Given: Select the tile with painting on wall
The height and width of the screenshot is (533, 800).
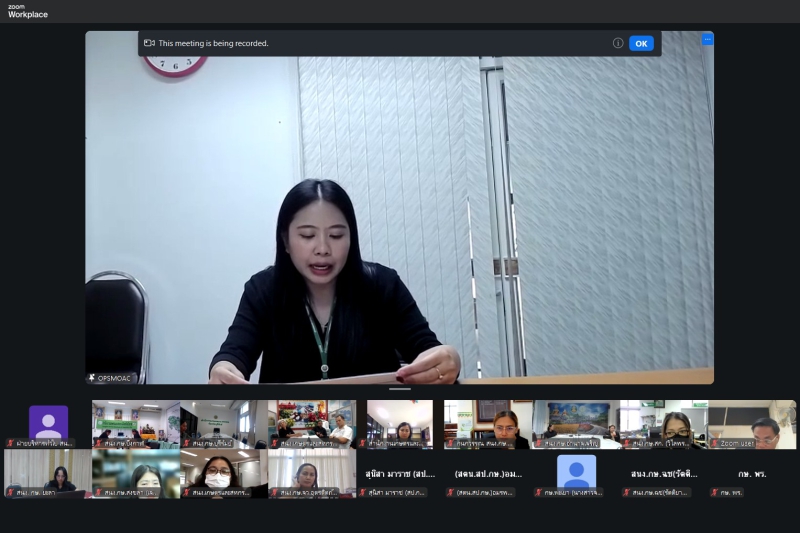Looking at the screenshot, I should 576,422.
